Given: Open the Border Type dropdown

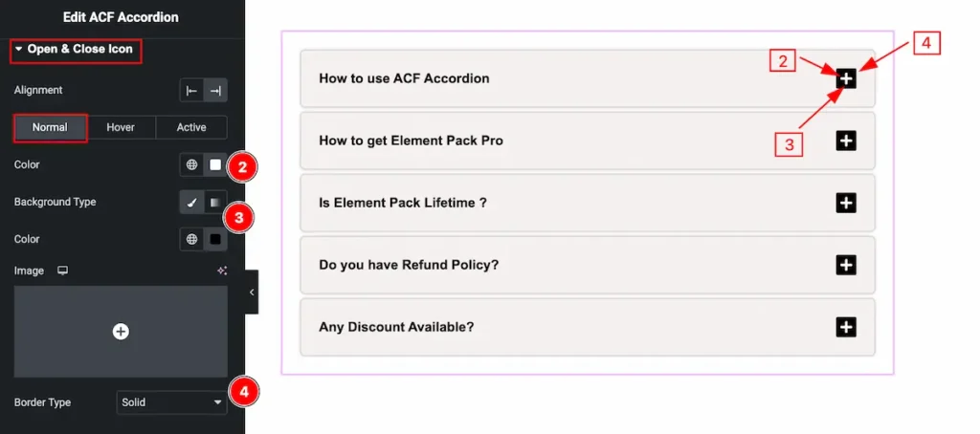Looking at the screenshot, I should pyautogui.click(x=171, y=402).
